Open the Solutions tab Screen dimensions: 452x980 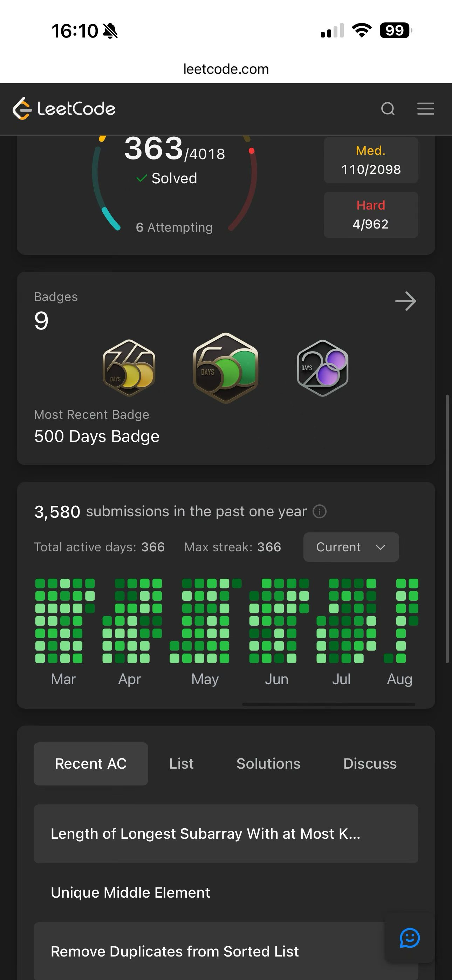tap(269, 763)
